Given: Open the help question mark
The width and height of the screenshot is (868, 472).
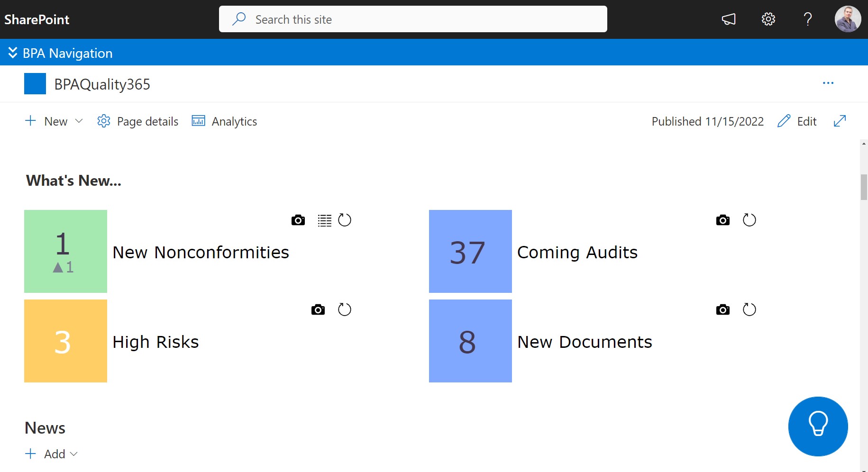Looking at the screenshot, I should (808, 19).
